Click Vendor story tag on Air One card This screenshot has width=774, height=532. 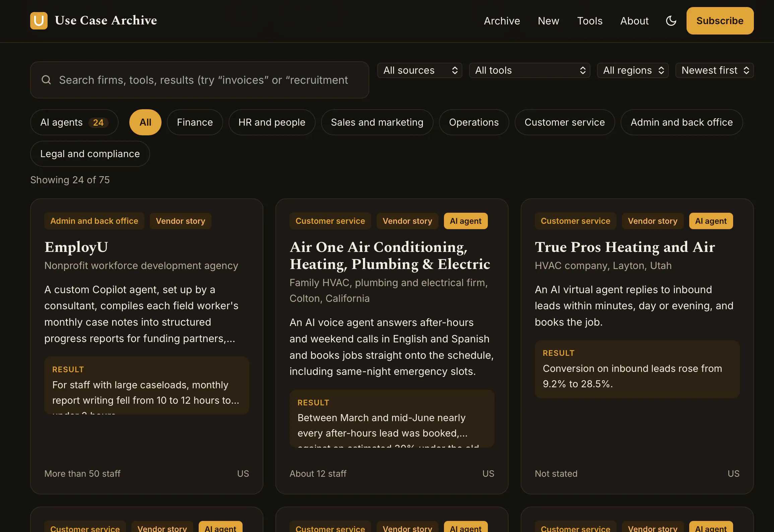click(x=407, y=221)
